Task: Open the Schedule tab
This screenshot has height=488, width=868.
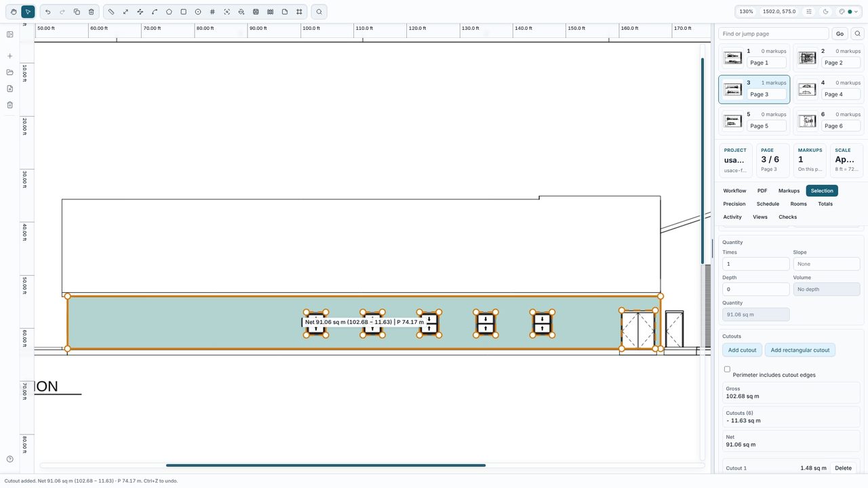Action: 768,204
